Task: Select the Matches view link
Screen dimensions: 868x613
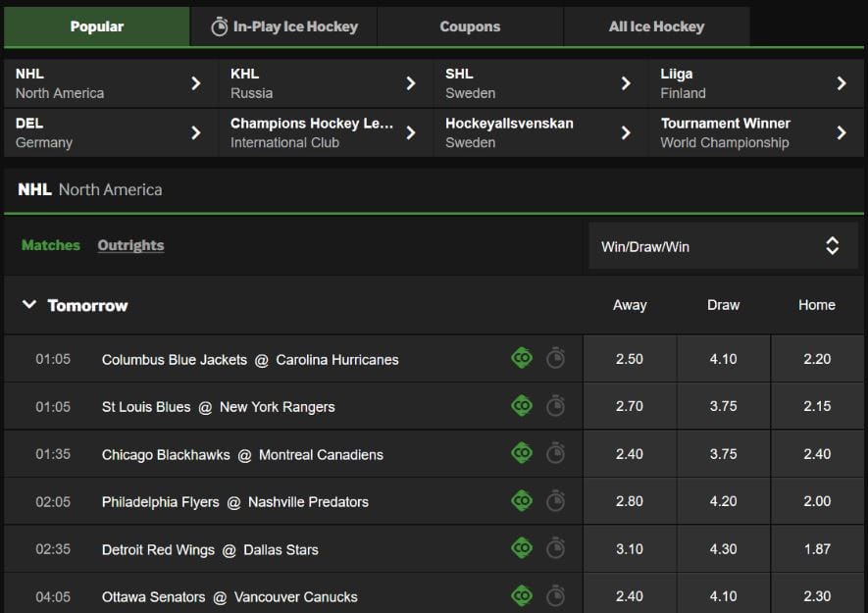Action: tap(51, 245)
